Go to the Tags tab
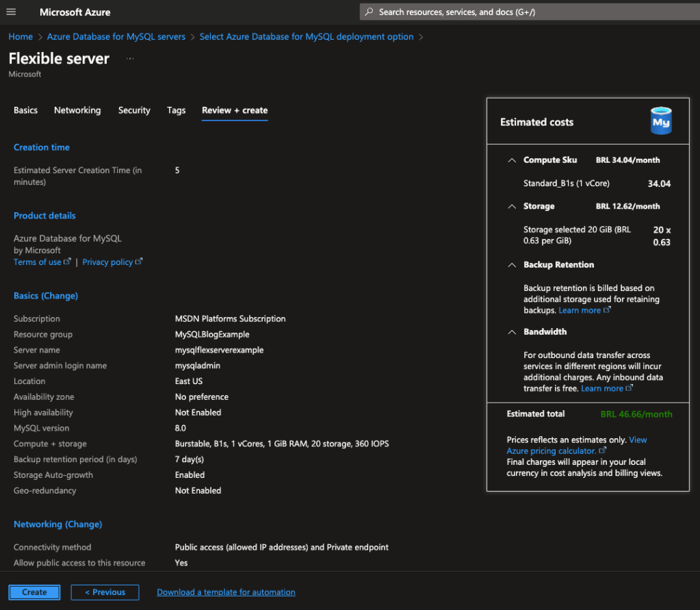The height and width of the screenshot is (610, 700). click(176, 110)
